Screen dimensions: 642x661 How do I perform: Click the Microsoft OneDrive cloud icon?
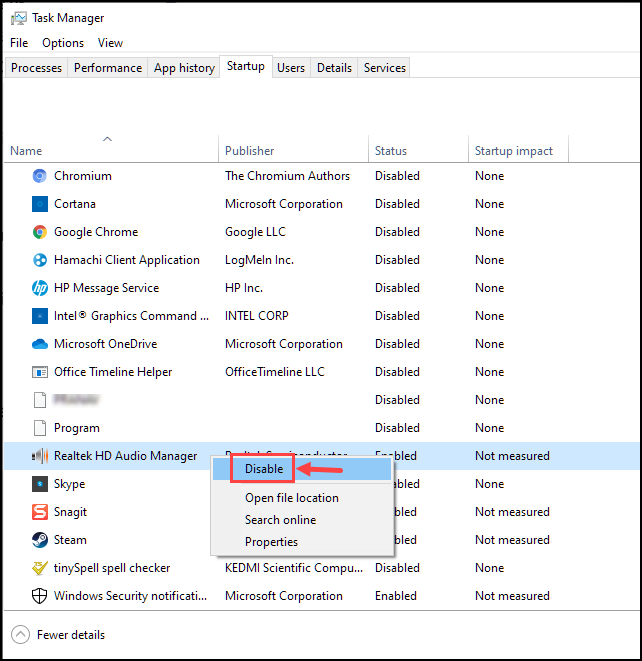[x=40, y=344]
